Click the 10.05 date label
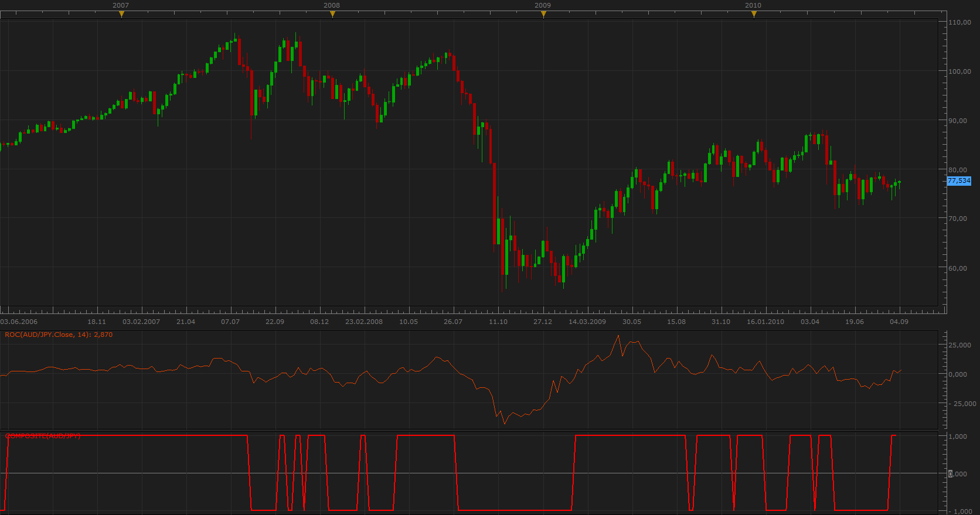 [x=409, y=322]
